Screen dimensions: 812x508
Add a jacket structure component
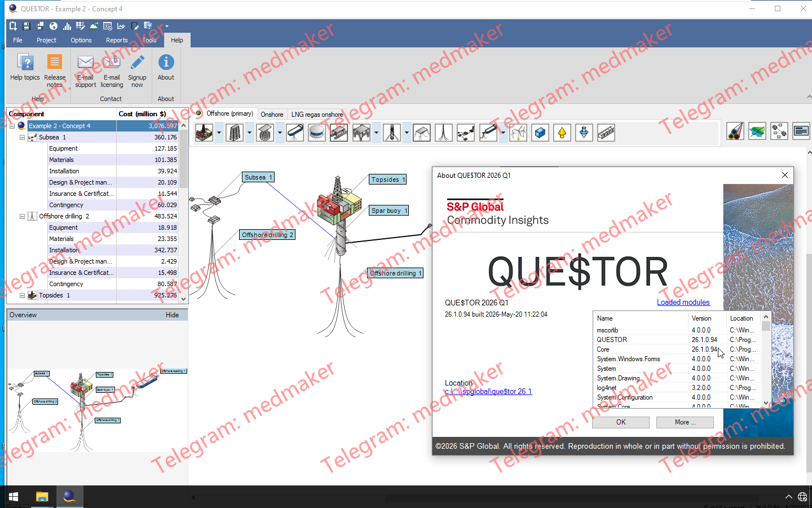(x=235, y=133)
